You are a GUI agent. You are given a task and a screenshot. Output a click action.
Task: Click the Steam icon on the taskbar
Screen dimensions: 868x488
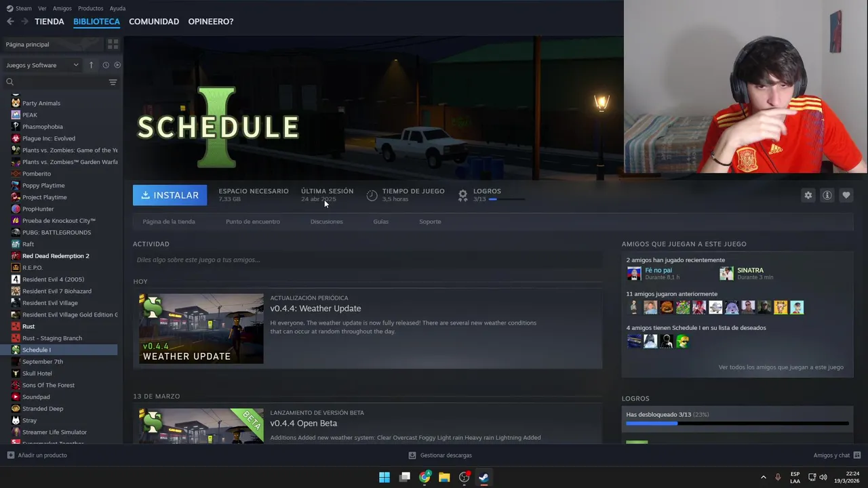click(484, 477)
